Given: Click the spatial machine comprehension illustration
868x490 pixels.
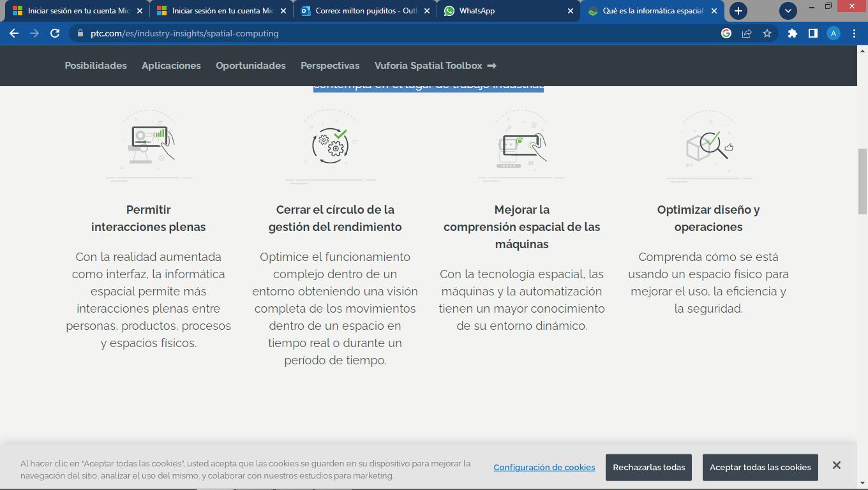Looking at the screenshot, I should pos(521,145).
